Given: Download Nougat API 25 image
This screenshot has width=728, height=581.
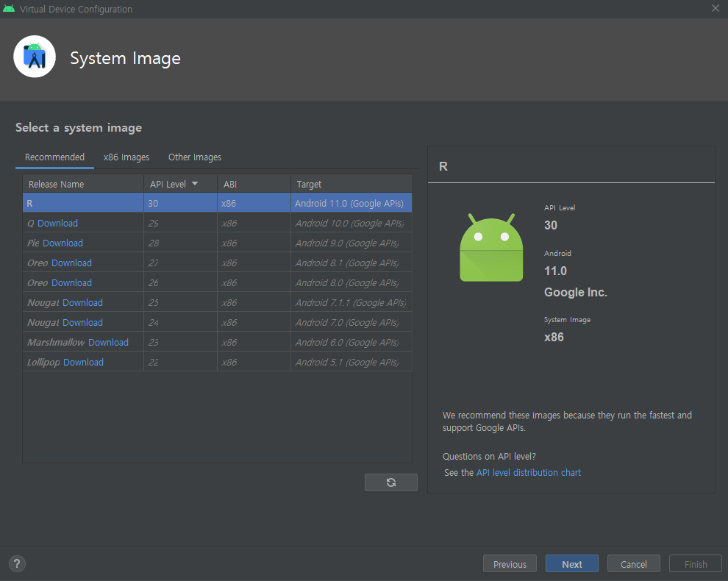Looking at the screenshot, I should [x=82, y=303].
